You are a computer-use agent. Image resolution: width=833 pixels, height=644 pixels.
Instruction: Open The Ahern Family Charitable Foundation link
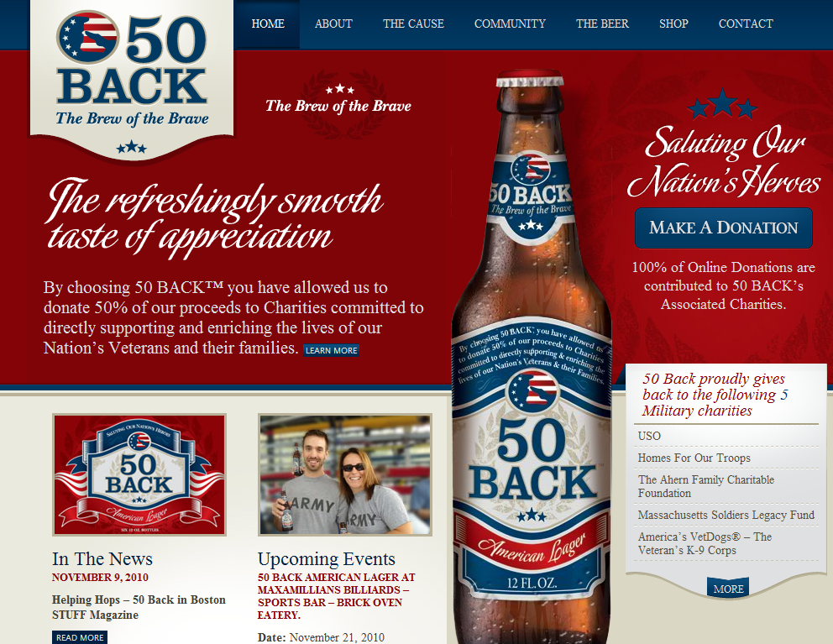pos(705,486)
